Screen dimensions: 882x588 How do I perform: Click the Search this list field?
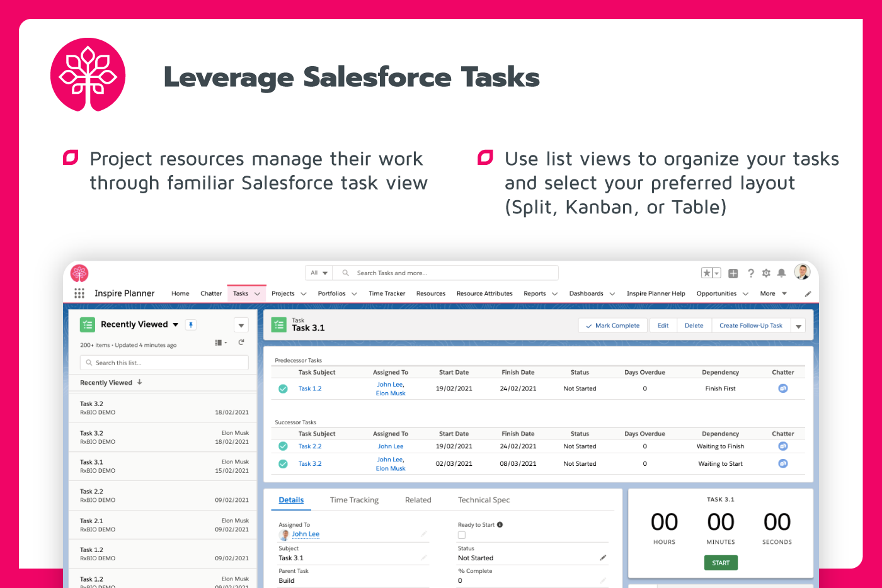(x=164, y=363)
